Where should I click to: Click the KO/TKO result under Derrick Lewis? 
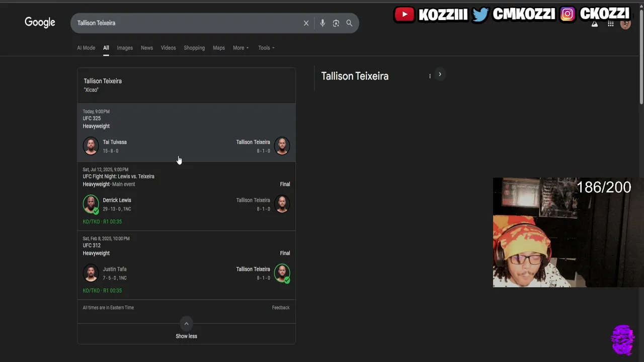pos(102,222)
